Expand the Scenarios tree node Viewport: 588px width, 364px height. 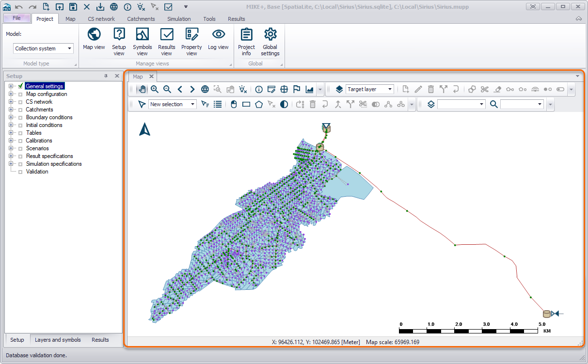click(x=11, y=148)
